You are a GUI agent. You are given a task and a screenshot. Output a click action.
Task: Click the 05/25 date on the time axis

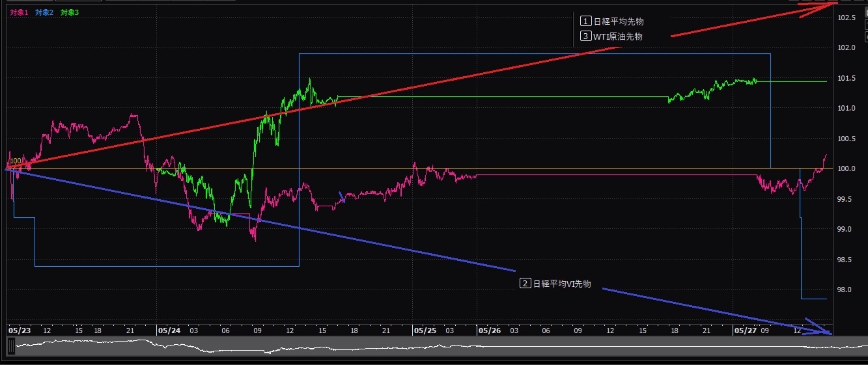click(x=425, y=331)
